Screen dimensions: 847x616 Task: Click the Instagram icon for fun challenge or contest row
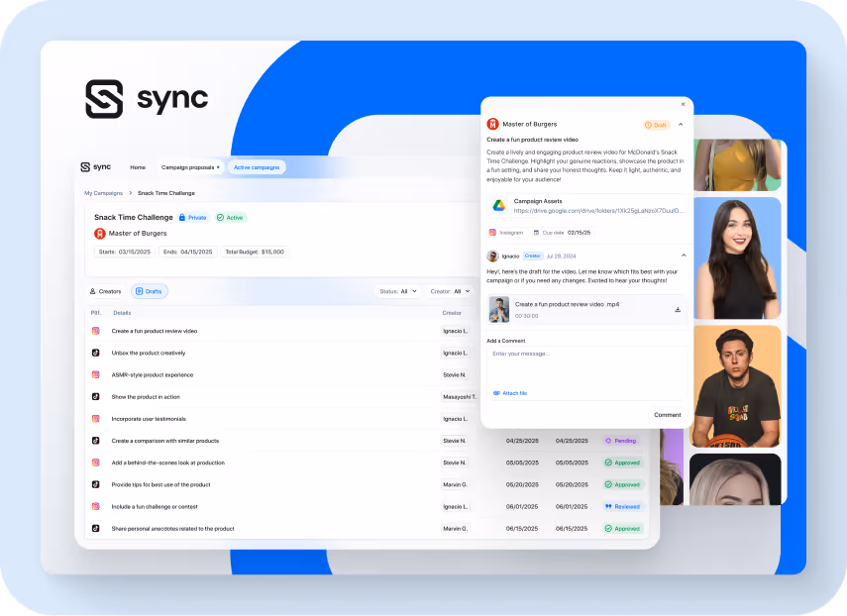click(96, 506)
